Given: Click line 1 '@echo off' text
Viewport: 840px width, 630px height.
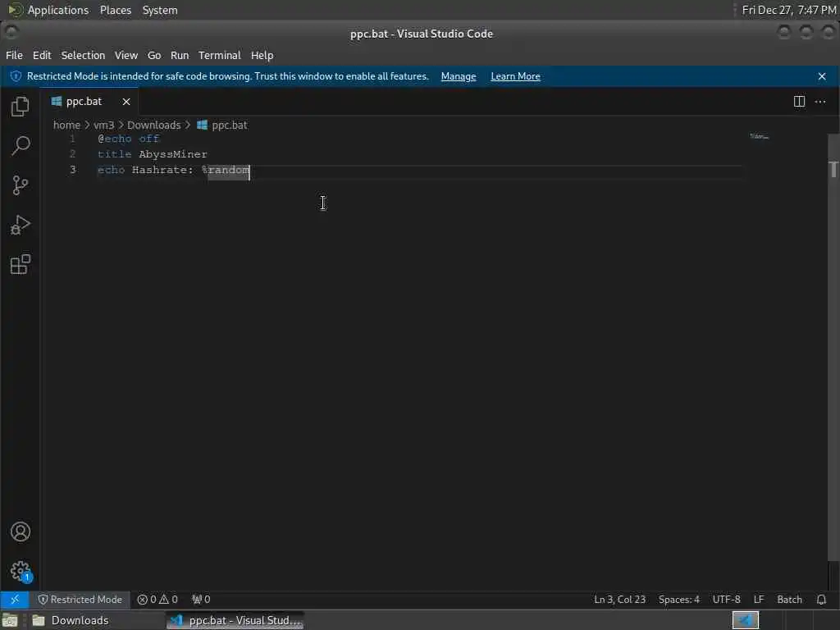Looking at the screenshot, I should tap(129, 139).
